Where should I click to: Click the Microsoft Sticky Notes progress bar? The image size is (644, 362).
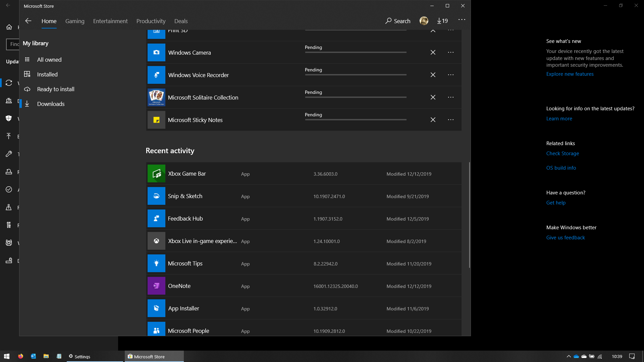(356, 120)
